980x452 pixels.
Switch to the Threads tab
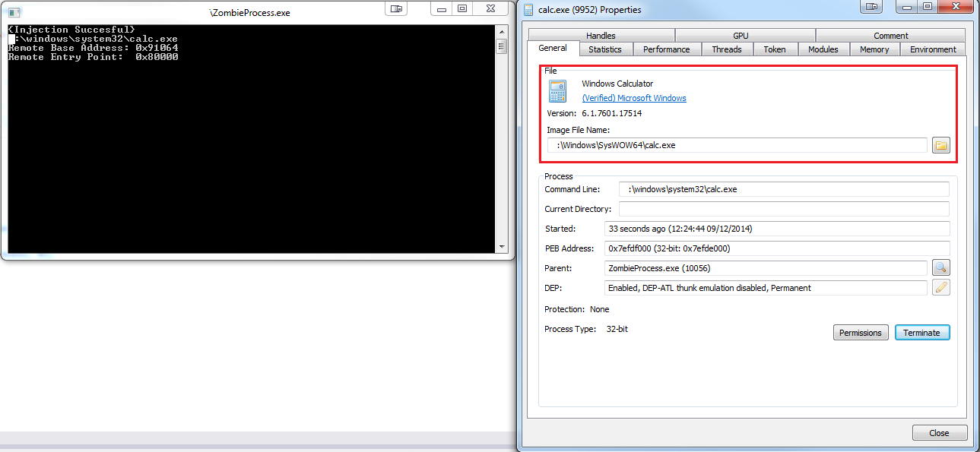726,49
